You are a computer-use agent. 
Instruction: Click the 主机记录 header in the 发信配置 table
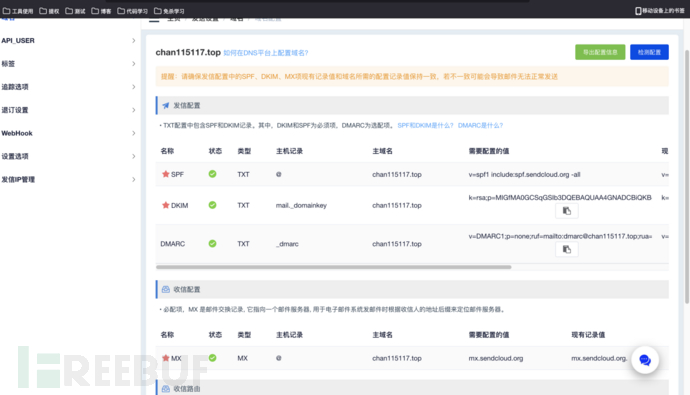tap(289, 151)
